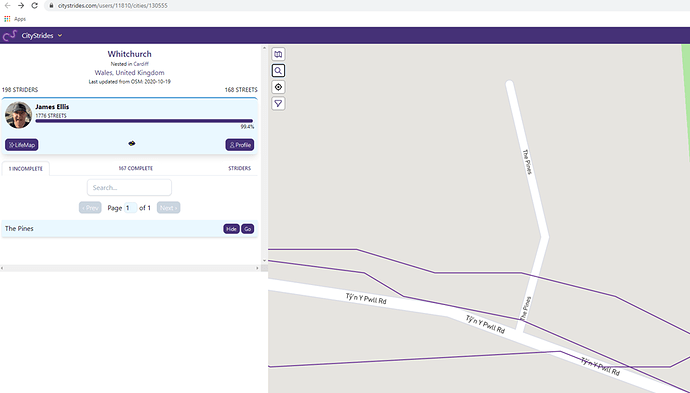Image resolution: width=690 pixels, height=393 pixels.
Task: Click the browser forward arrow
Action: coord(21,6)
